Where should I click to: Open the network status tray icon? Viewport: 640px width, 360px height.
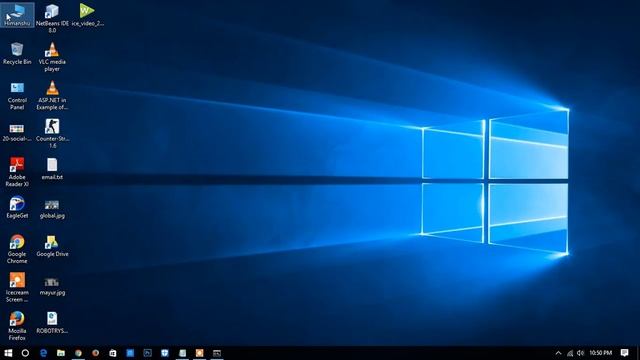point(570,353)
